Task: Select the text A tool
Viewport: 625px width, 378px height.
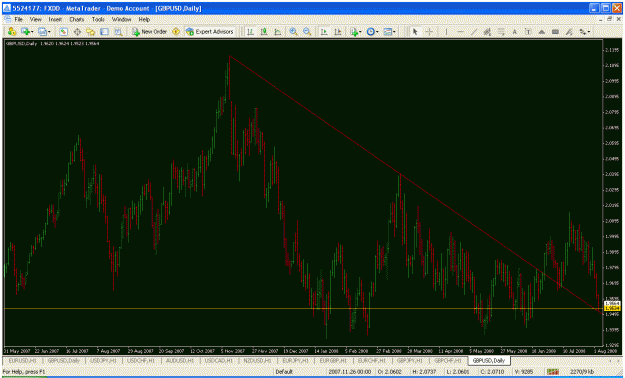Action: click(x=515, y=32)
